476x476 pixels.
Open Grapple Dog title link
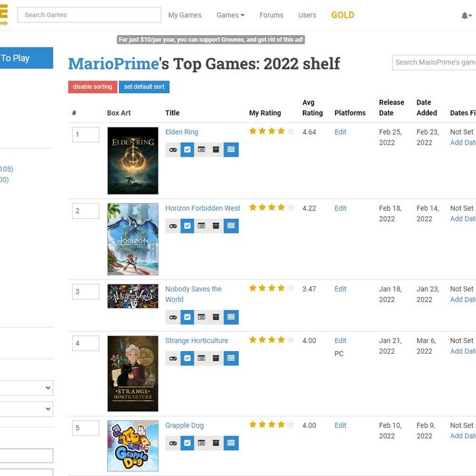tap(184, 425)
